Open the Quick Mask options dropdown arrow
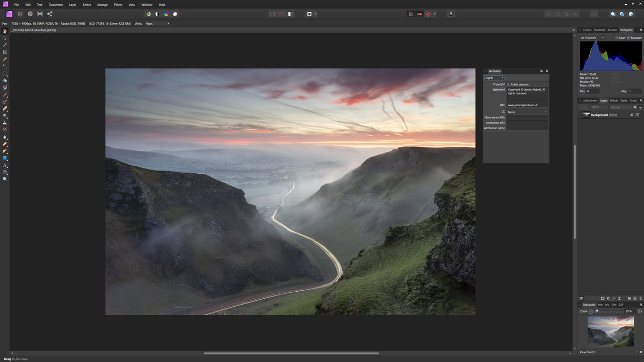 pyautogui.click(x=316, y=14)
